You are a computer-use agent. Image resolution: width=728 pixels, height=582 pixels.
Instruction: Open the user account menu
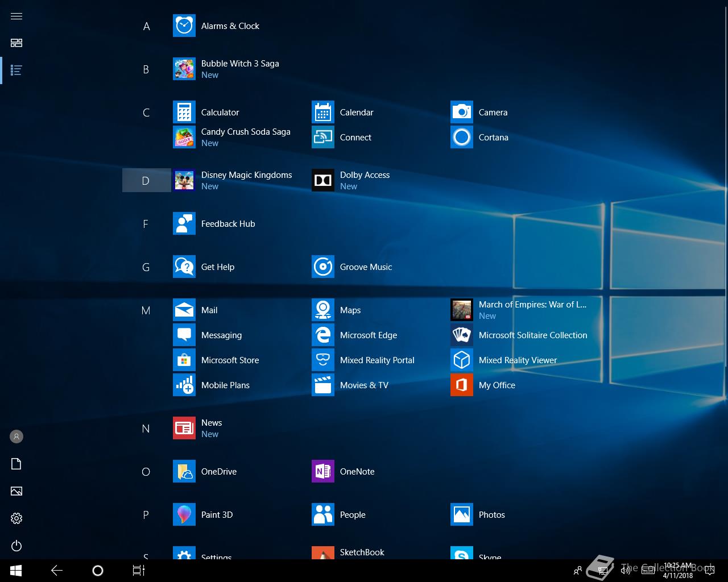(x=16, y=436)
